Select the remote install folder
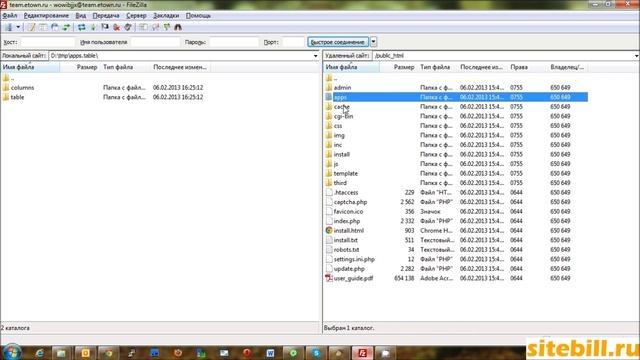The width and height of the screenshot is (640, 360). point(342,154)
